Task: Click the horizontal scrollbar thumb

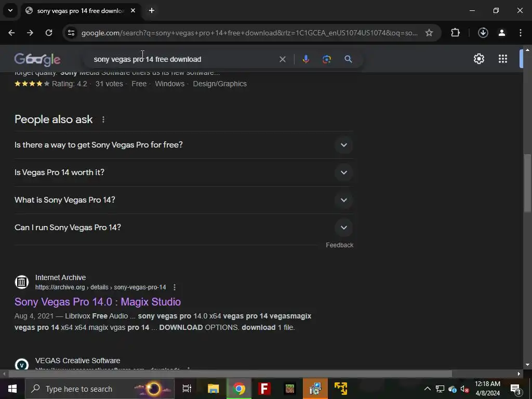Action: (x=230, y=374)
